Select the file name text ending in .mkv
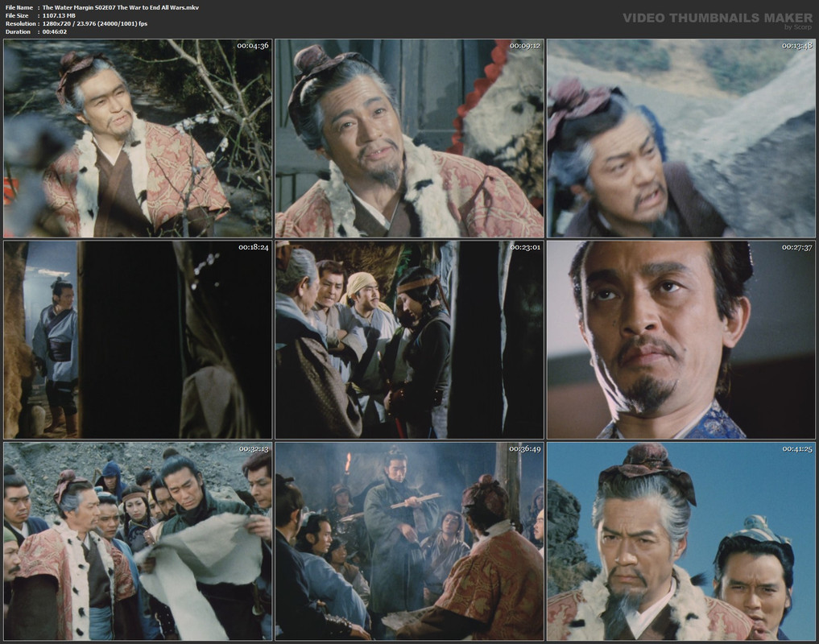 click(121, 7)
